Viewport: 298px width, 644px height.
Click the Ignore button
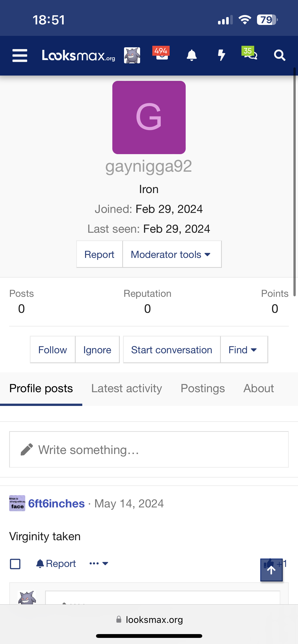coord(97,350)
